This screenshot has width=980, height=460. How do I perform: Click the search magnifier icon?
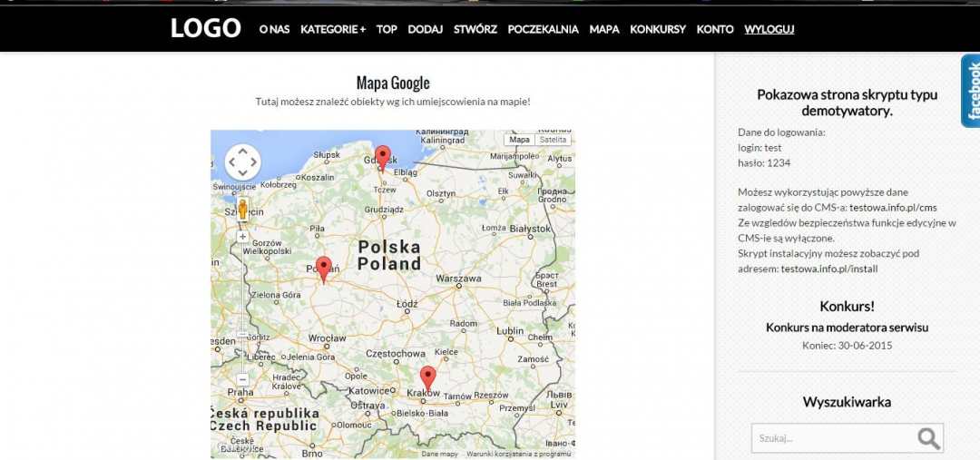(x=928, y=438)
